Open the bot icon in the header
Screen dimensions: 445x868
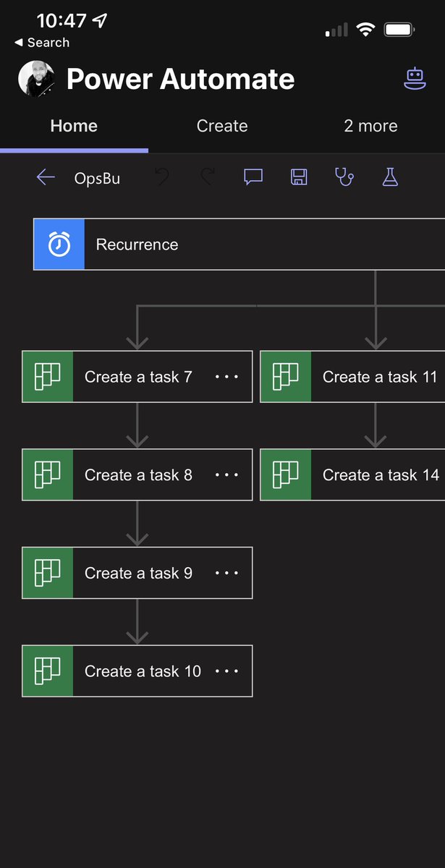[415, 79]
